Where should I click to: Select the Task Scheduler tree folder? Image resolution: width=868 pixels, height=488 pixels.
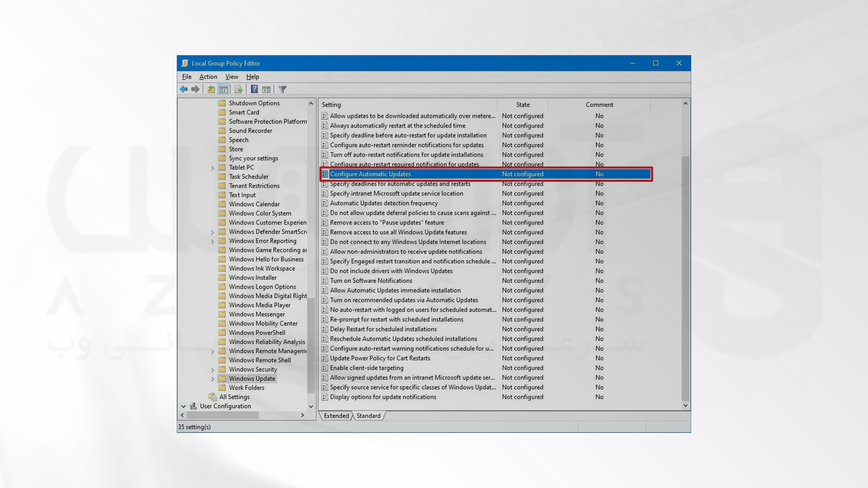click(x=249, y=177)
